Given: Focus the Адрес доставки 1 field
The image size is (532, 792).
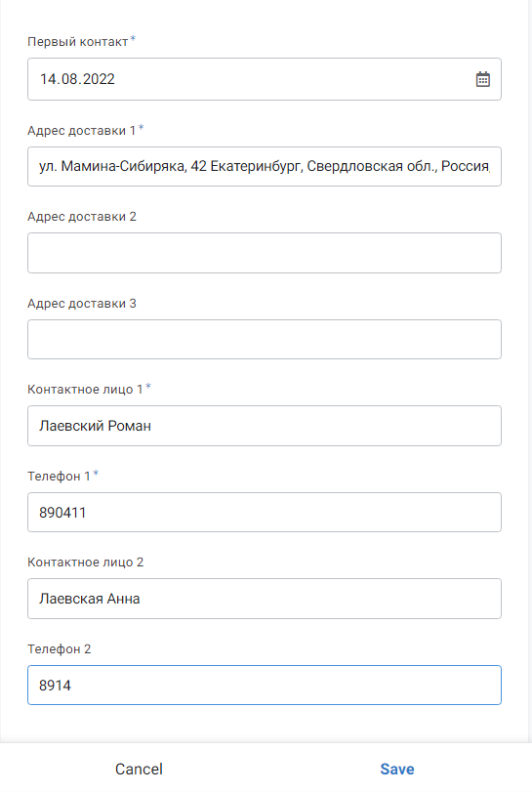Looking at the screenshot, I should point(264,166).
